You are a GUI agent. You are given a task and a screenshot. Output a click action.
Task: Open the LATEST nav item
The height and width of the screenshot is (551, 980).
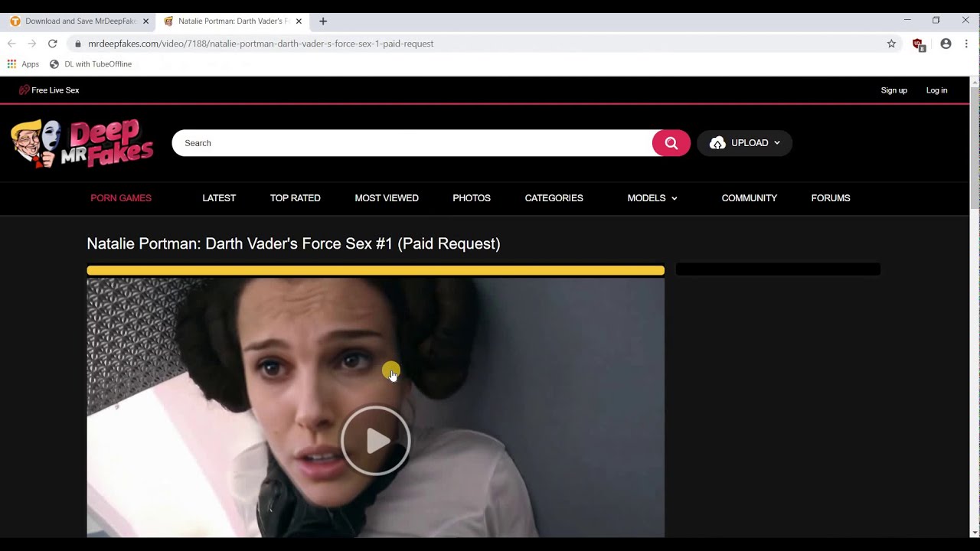pyautogui.click(x=219, y=198)
